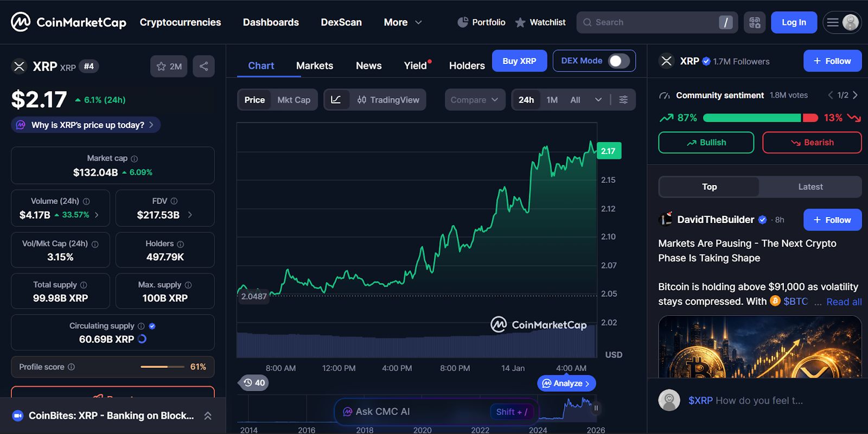Add XRP to watchlist with the star button
This screenshot has width=868, height=434.
tap(169, 66)
